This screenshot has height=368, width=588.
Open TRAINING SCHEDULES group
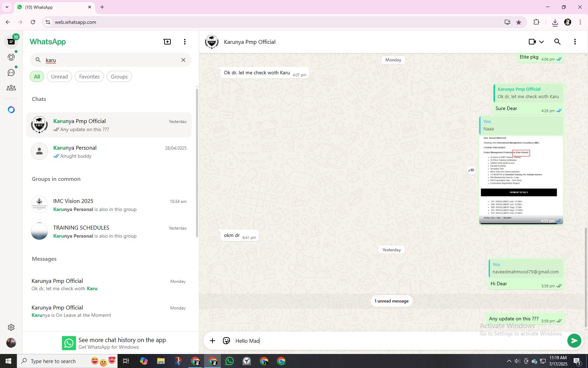pyautogui.click(x=109, y=232)
